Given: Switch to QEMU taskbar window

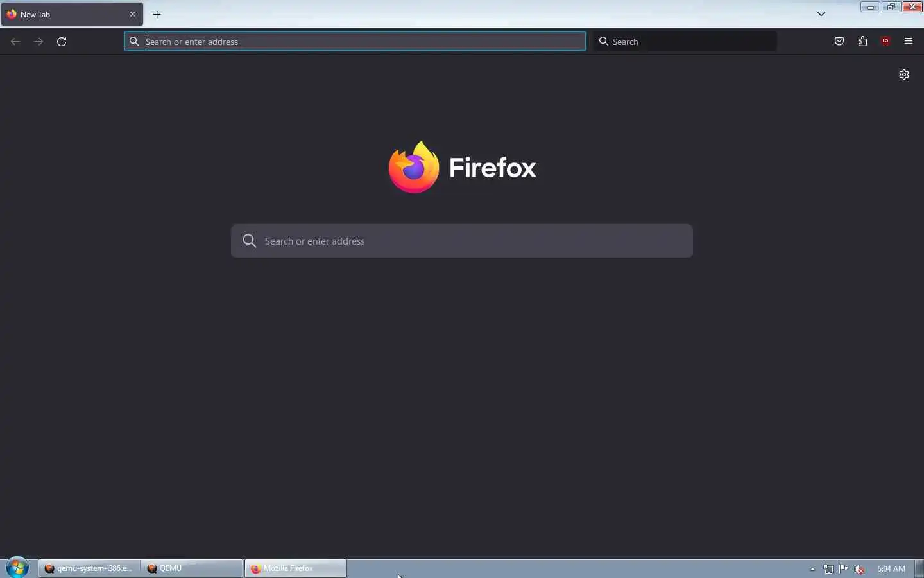Looking at the screenshot, I should [x=192, y=568].
